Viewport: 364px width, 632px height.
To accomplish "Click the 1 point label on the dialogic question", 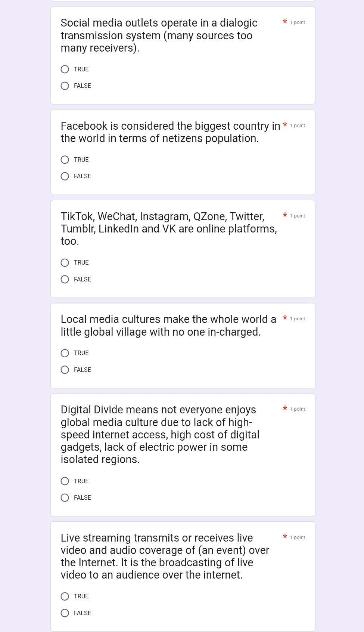I will (x=298, y=22).
